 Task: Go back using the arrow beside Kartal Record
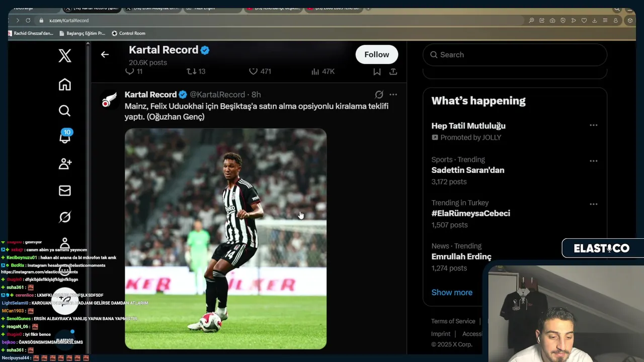click(105, 54)
